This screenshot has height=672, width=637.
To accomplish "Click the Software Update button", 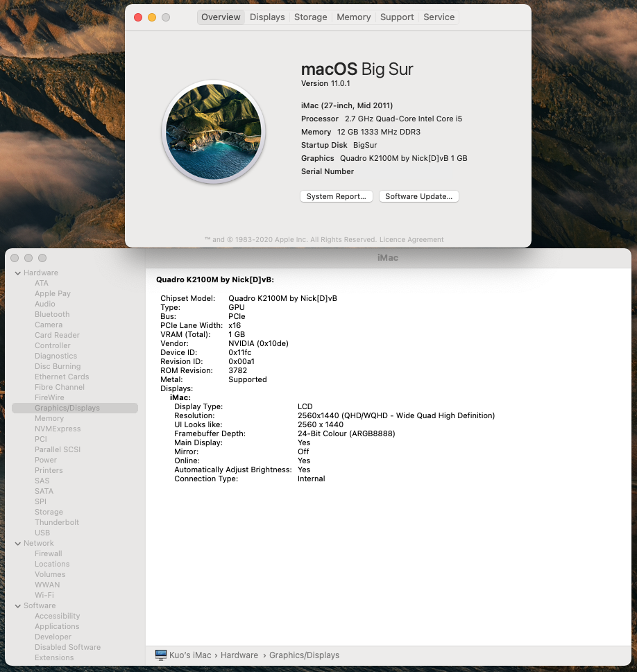I will click(418, 196).
